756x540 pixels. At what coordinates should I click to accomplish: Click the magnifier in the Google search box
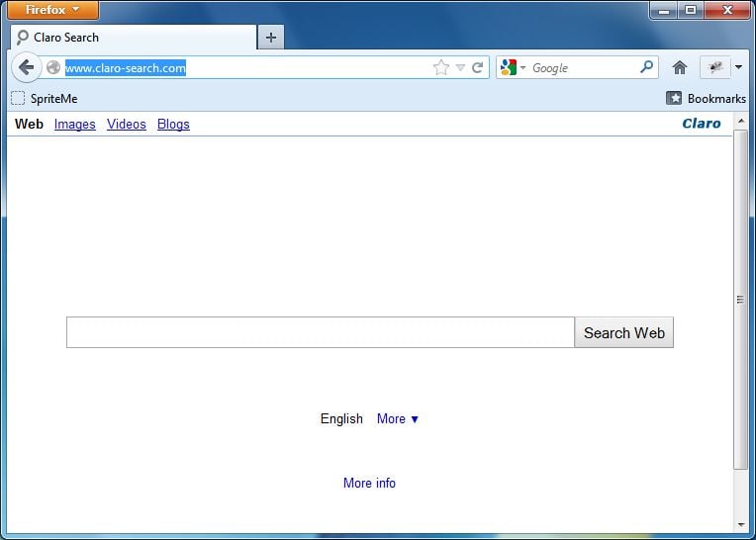click(646, 67)
